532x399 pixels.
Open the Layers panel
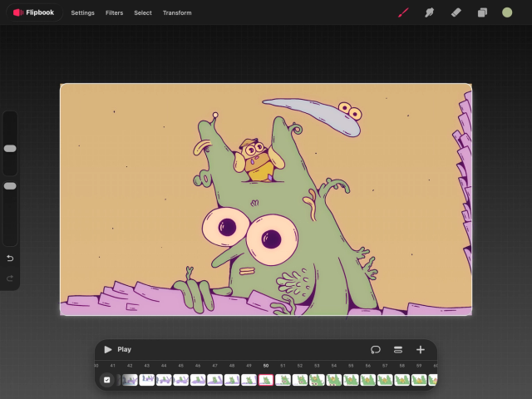[x=482, y=13]
